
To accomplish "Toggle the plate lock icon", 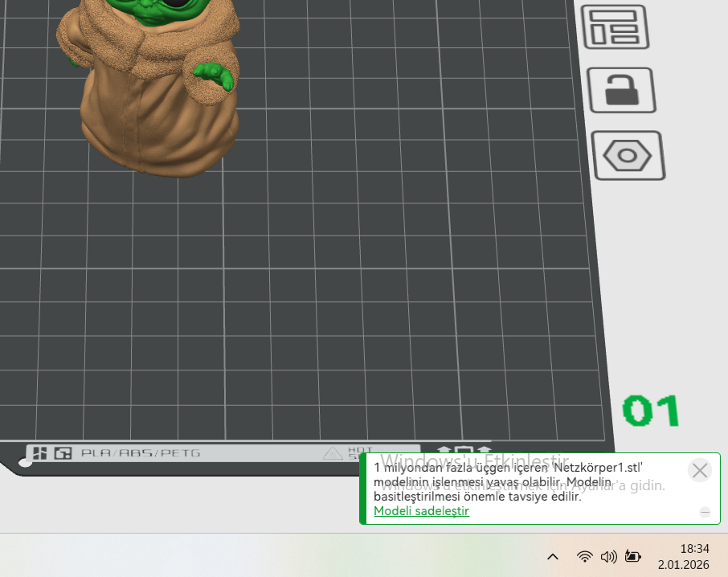I will point(620,90).
